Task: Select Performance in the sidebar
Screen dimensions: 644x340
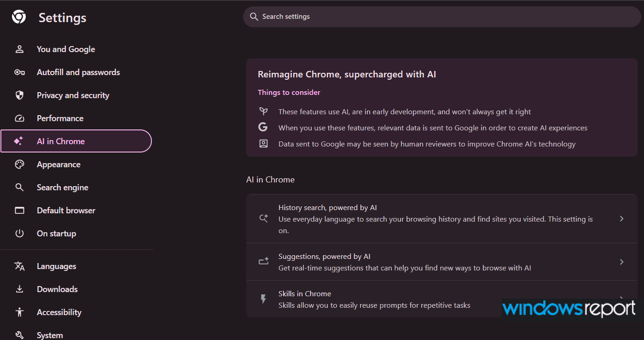Action: pyautogui.click(x=76, y=118)
